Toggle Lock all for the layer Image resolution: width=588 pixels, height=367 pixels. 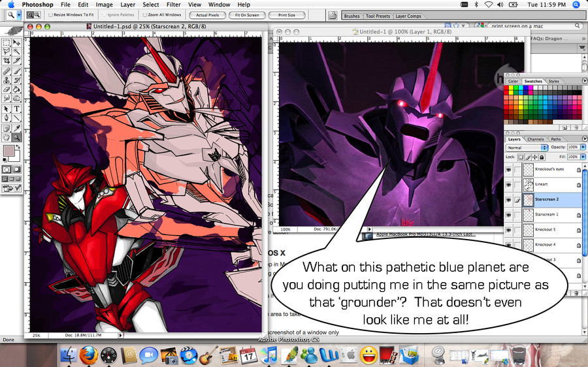[542, 157]
